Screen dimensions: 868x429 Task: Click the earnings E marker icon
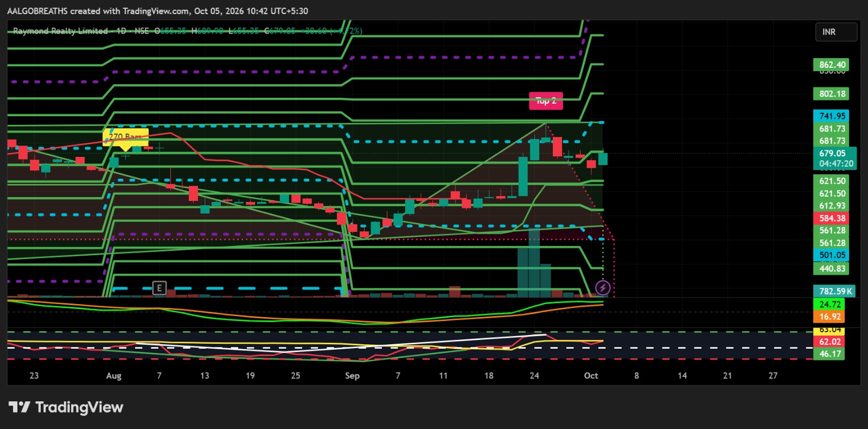coord(159,288)
